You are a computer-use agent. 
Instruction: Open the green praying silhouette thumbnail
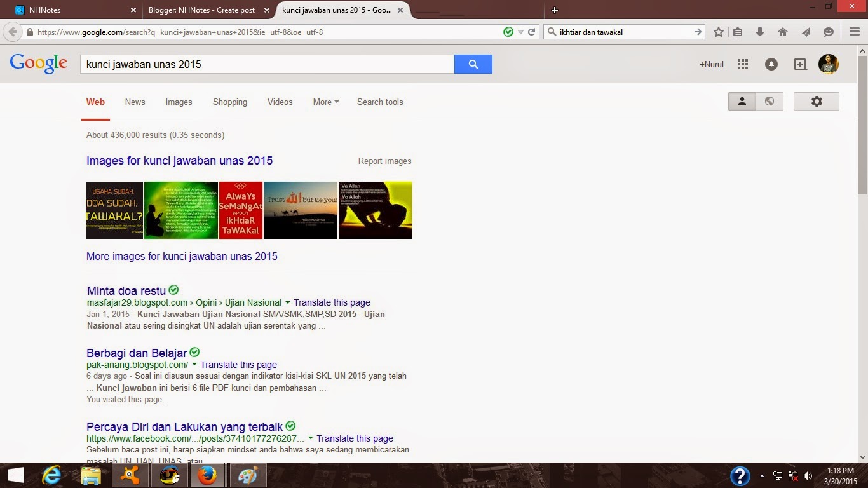(181, 210)
